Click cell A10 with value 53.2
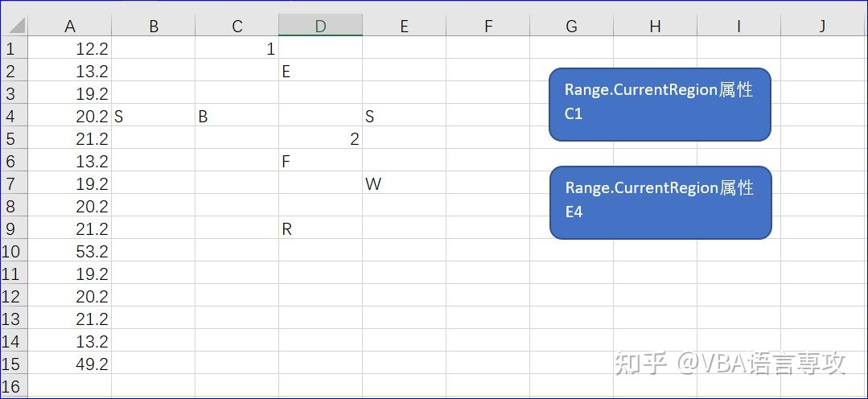This screenshot has width=868, height=399. tap(70, 252)
